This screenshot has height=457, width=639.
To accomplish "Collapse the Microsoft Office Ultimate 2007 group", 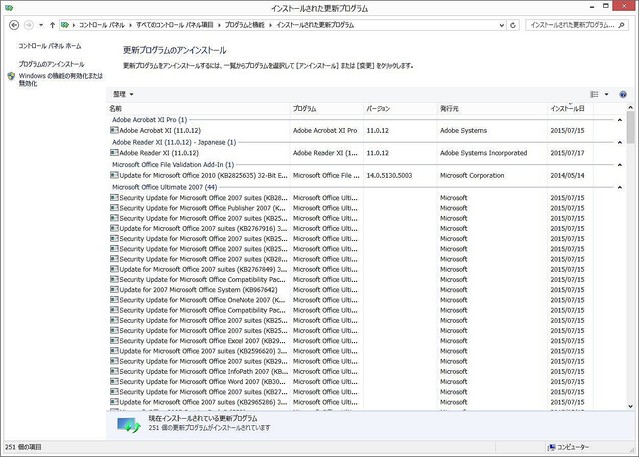I will point(620,188).
